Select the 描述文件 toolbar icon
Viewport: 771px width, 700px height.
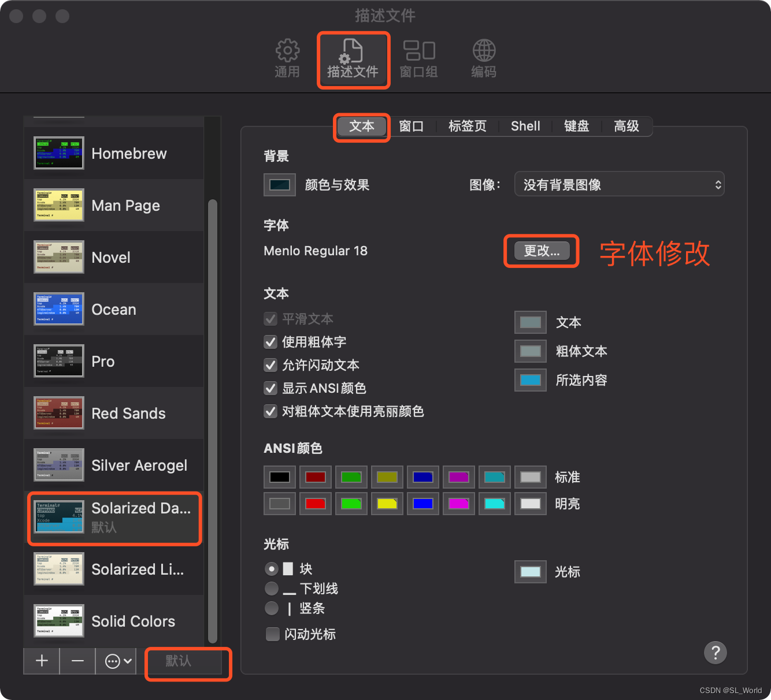click(x=353, y=58)
